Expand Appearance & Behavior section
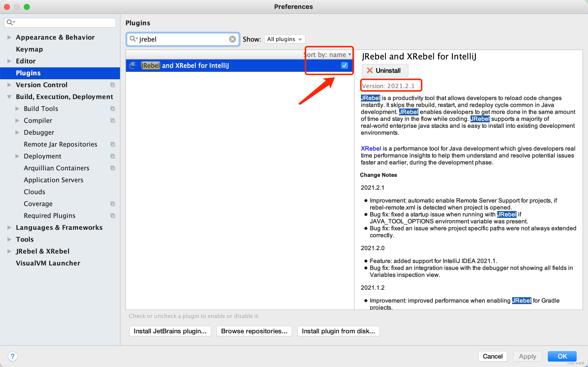The height and width of the screenshot is (367, 588). pyautogui.click(x=9, y=37)
